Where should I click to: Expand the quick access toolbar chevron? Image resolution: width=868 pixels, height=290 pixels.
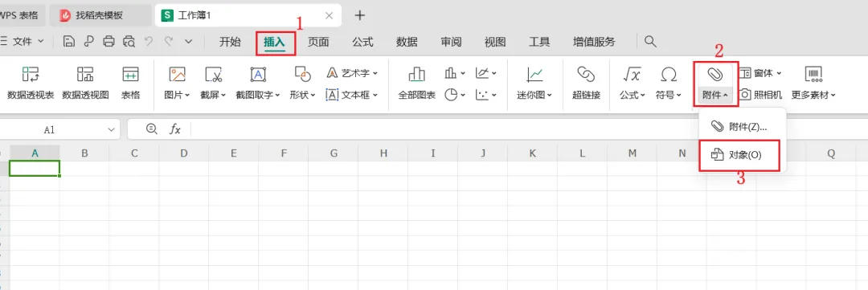point(189,42)
